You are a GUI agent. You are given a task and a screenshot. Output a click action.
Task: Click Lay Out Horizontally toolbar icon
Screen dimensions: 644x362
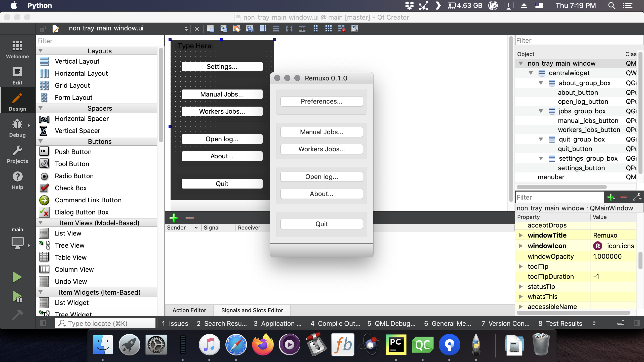263,28
